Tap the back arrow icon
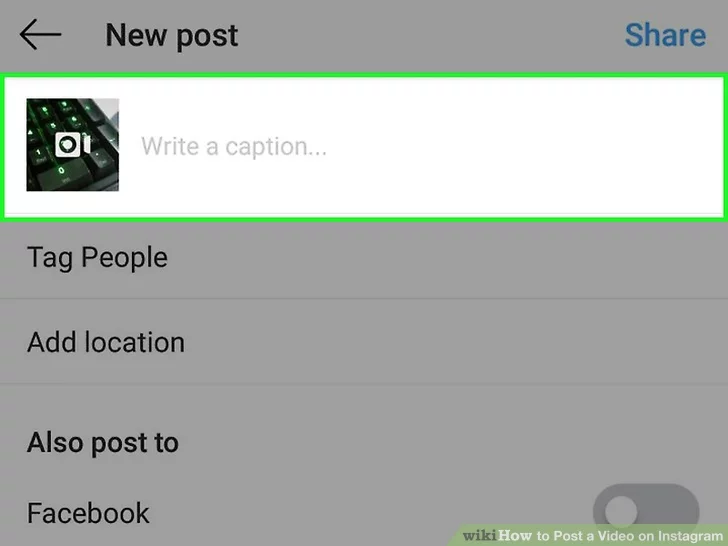Viewport: 728px width, 546px height. pyautogui.click(x=40, y=34)
